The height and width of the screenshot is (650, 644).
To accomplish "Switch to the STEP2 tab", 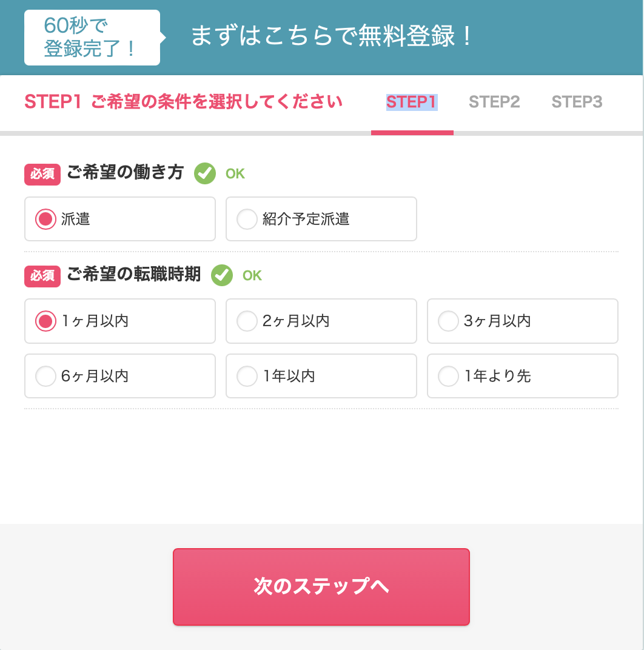I will click(x=494, y=102).
